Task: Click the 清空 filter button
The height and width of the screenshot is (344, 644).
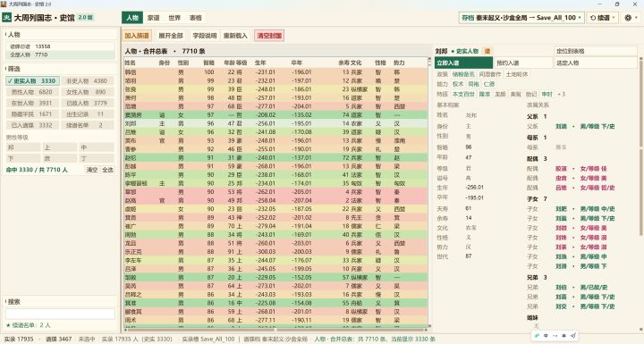Action: click(x=92, y=170)
